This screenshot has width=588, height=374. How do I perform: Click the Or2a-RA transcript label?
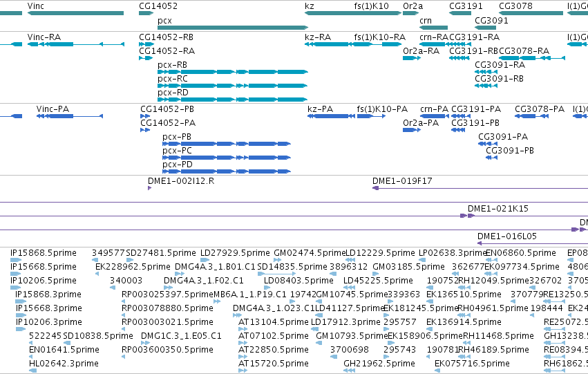click(x=421, y=51)
